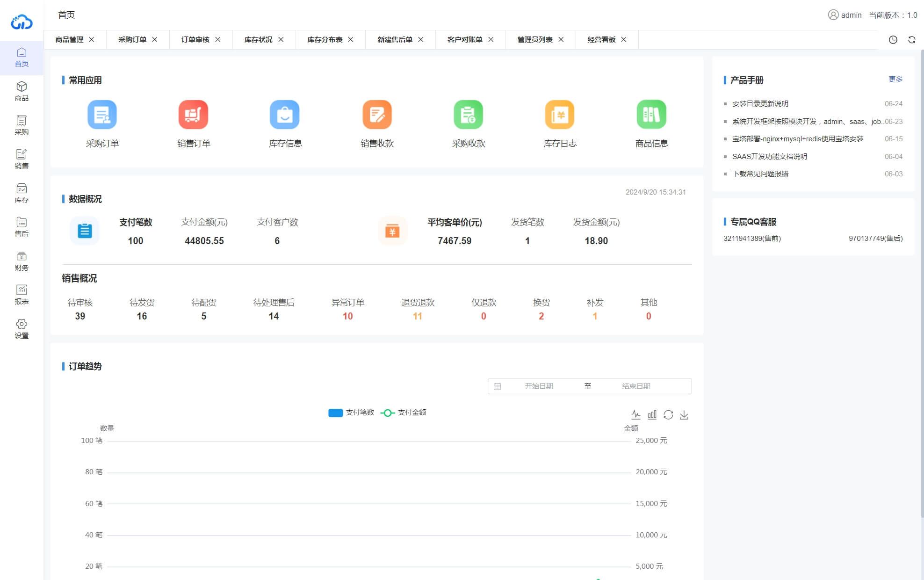The width and height of the screenshot is (924, 580).
Task: Click the 换货 count 2
Action: click(x=541, y=316)
